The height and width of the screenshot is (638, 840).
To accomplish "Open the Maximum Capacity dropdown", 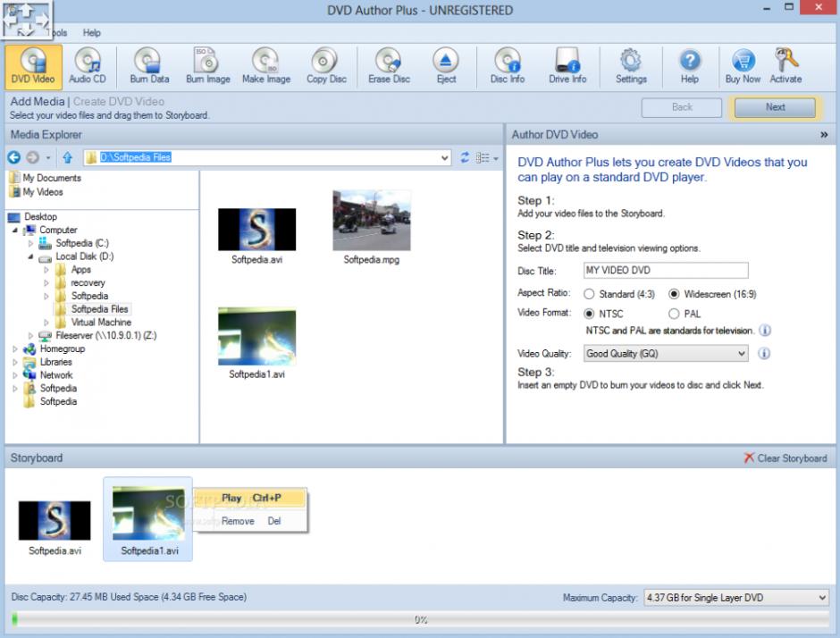I will [x=822, y=597].
